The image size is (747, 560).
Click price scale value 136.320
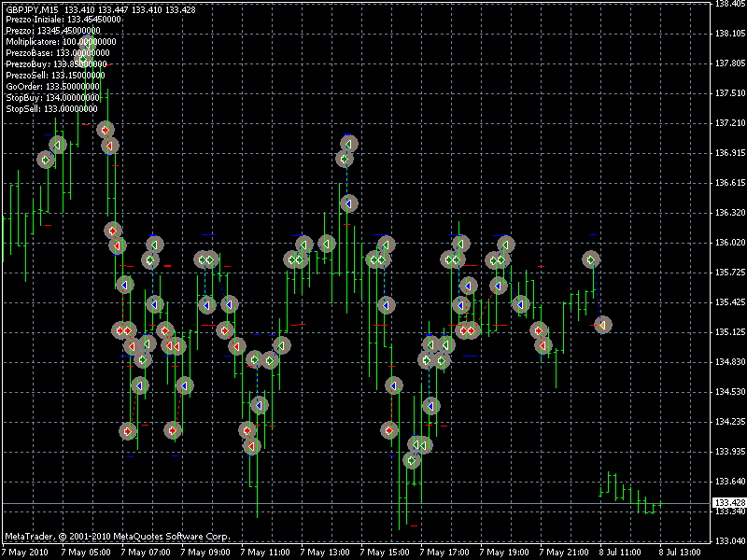pyautogui.click(x=729, y=213)
